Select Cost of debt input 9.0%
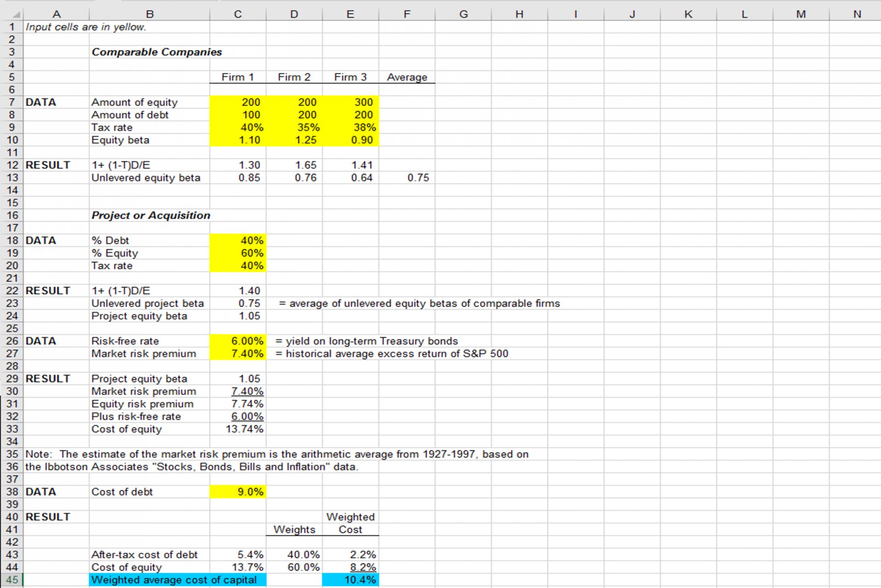Image resolution: width=881 pixels, height=588 pixels. tap(238, 492)
